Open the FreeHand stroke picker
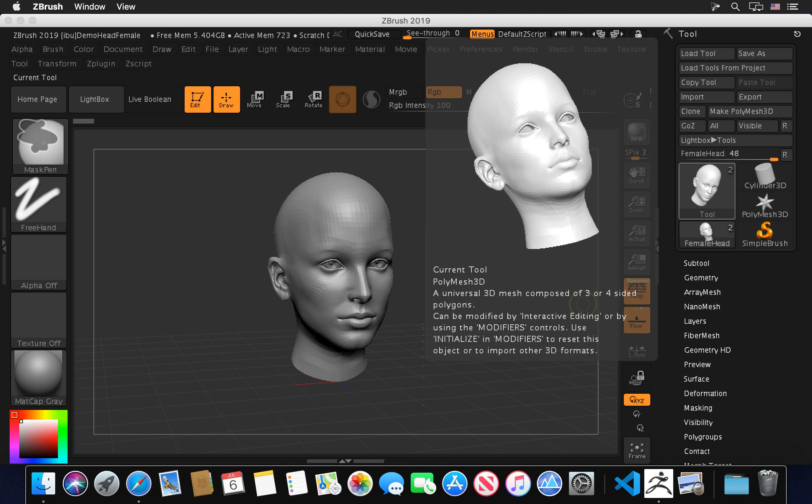Screen dimensions: 812x504 pyautogui.click(x=39, y=204)
